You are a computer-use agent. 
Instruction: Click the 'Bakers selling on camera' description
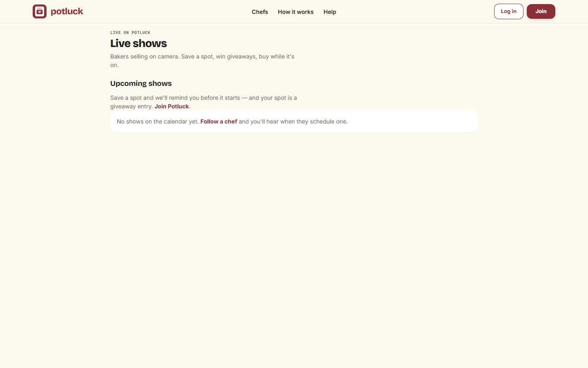[x=203, y=61]
